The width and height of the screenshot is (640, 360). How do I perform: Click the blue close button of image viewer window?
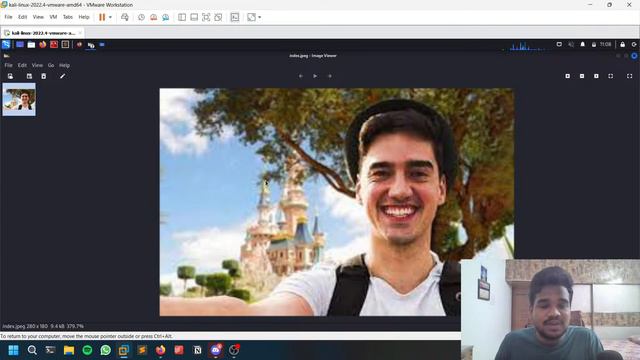click(x=634, y=56)
